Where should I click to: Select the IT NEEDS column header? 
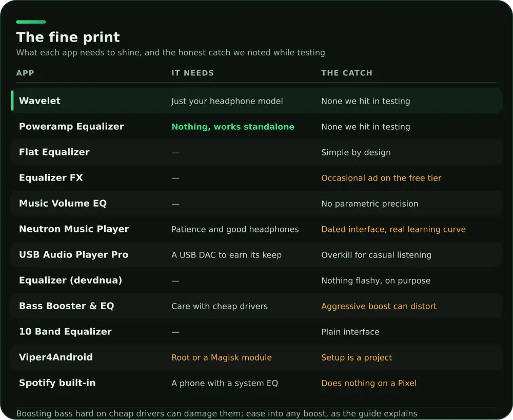click(193, 73)
